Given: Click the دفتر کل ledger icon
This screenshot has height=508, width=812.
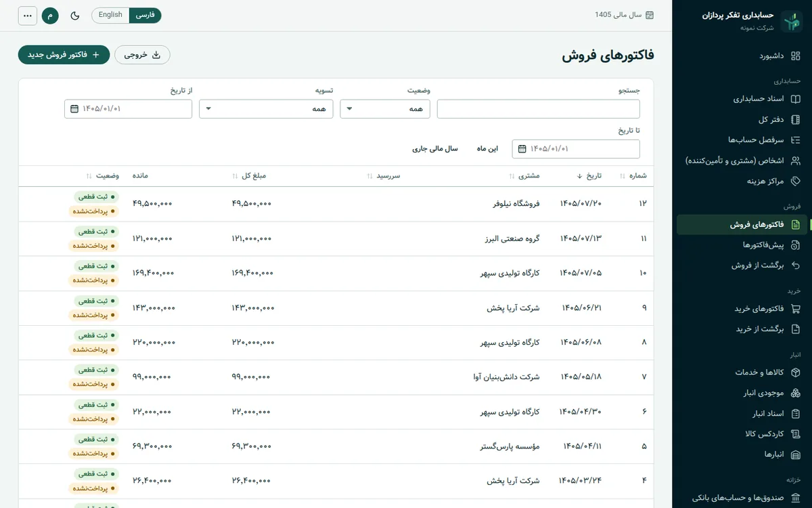Looking at the screenshot, I should pyautogui.click(x=795, y=119).
